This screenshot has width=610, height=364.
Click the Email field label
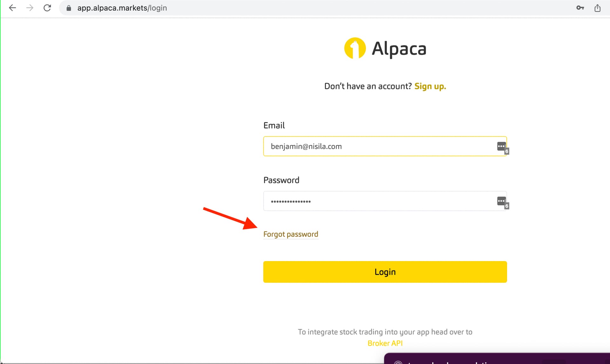[274, 125]
